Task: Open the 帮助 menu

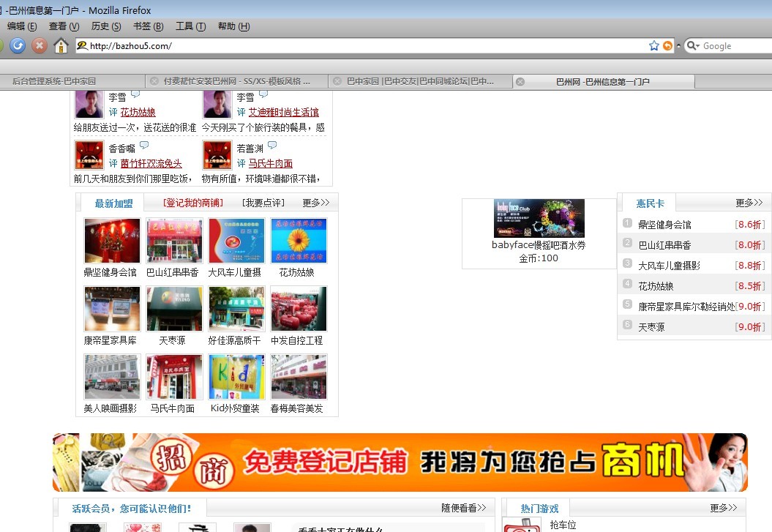Action: click(x=234, y=26)
